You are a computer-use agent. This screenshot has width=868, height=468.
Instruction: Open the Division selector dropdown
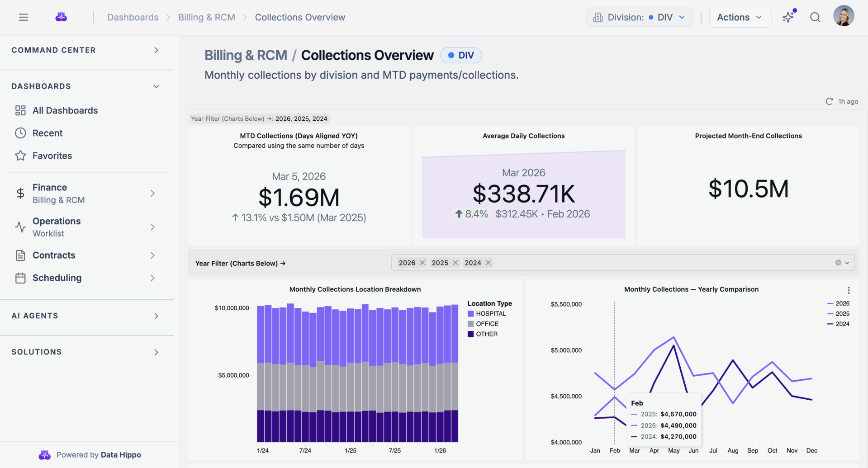[x=639, y=17]
